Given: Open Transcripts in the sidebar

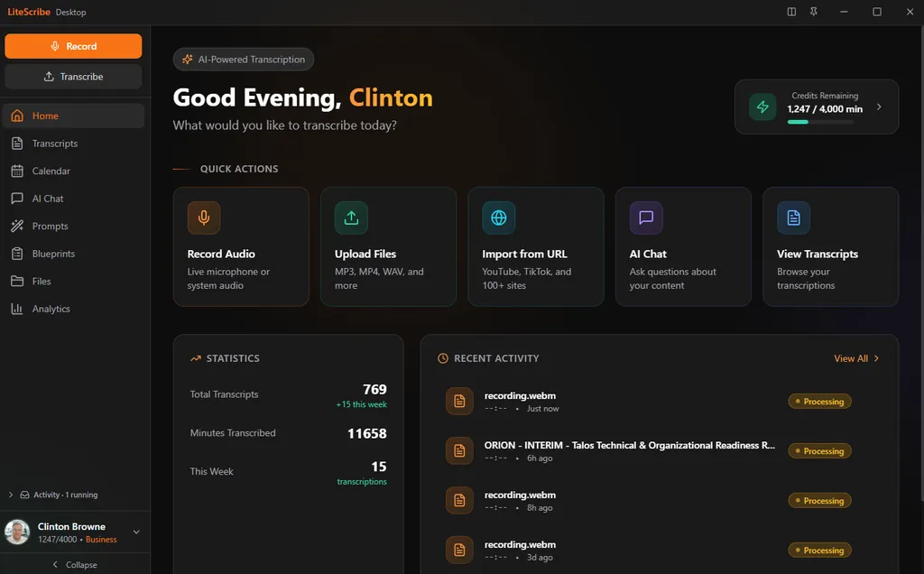Looking at the screenshot, I should (73, 143).
